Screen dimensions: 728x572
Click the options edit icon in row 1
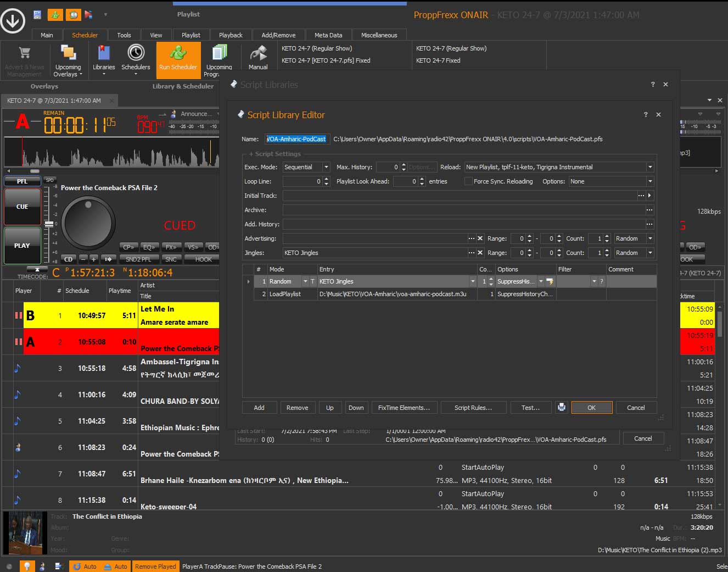[550, 281]
